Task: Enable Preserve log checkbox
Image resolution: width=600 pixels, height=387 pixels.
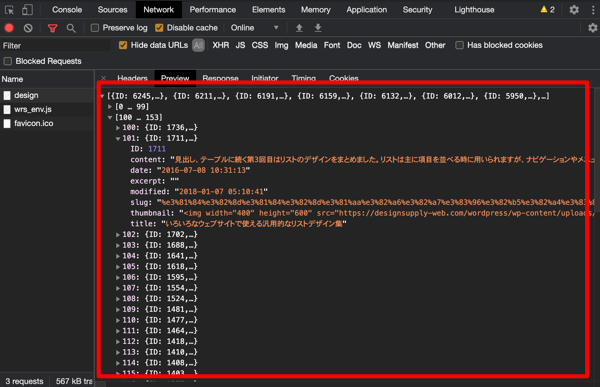Action: tap(95, 28)
